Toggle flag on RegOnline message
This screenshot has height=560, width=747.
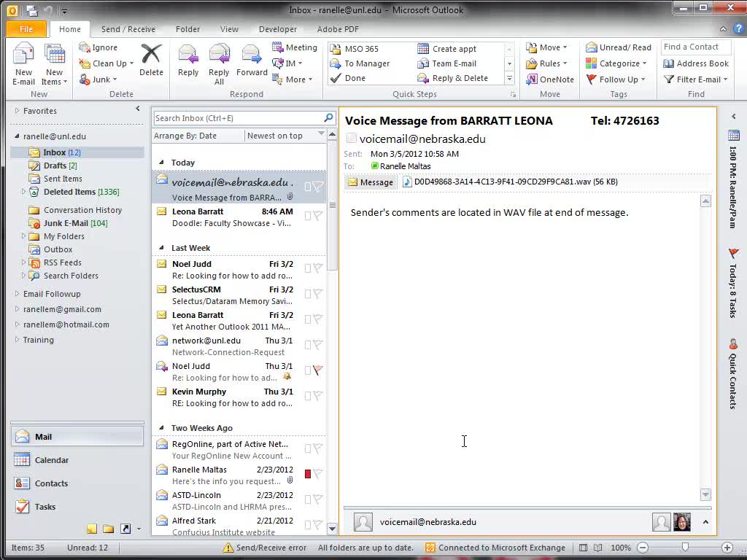(318, 448)
